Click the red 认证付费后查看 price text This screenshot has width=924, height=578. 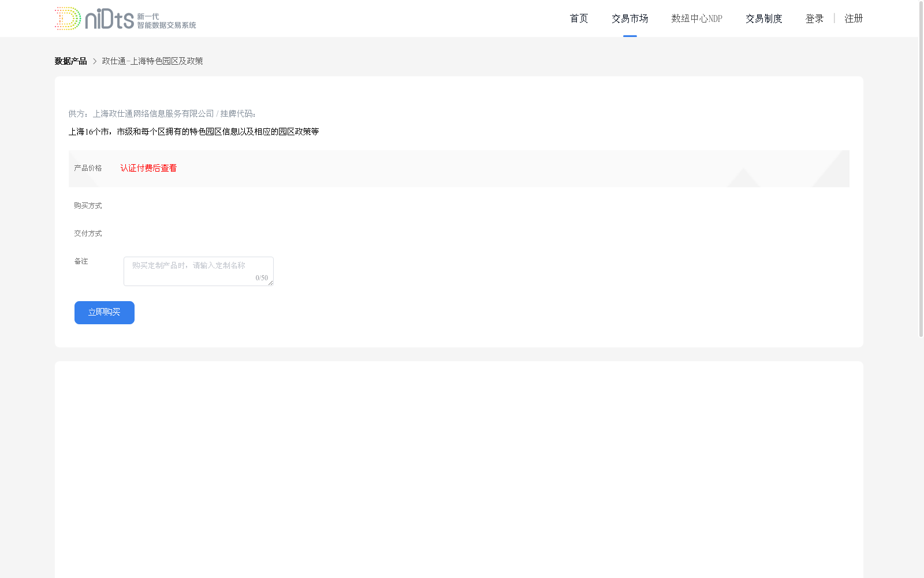[x=148, y=168]
